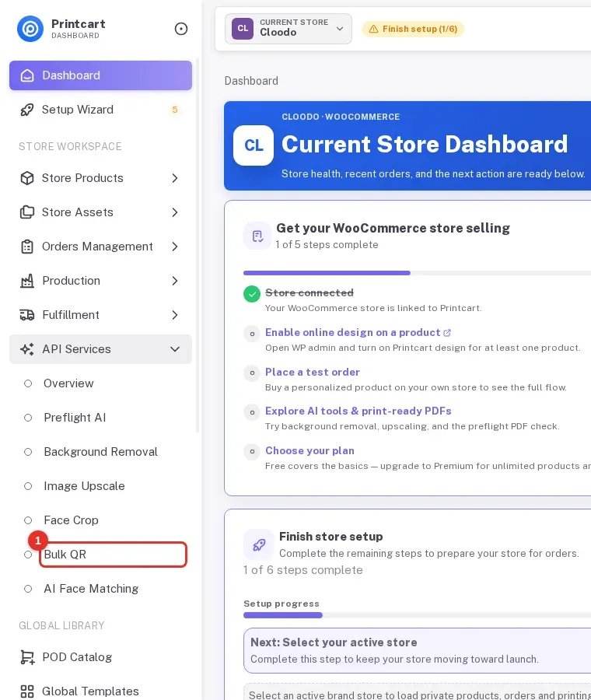Screen dimensions: 591x700
Task: Expand Orders Management chevron
Action: (x=175, y=247)
